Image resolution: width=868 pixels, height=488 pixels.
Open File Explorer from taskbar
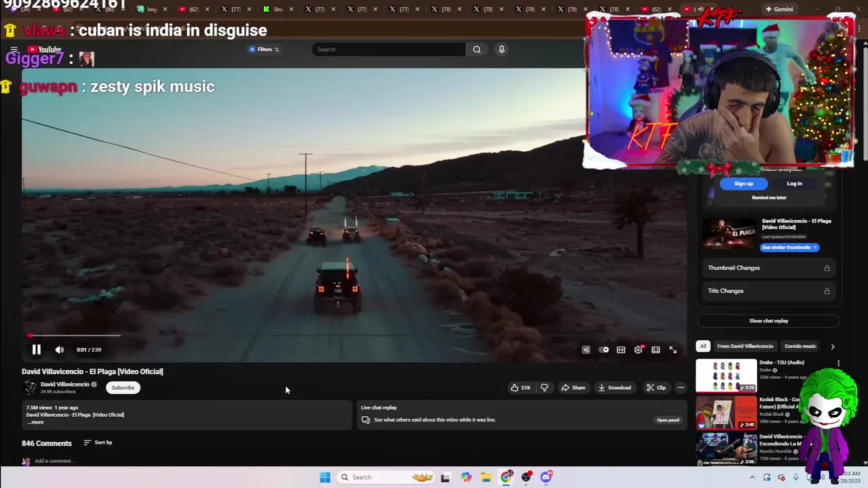tap(486, 477)
